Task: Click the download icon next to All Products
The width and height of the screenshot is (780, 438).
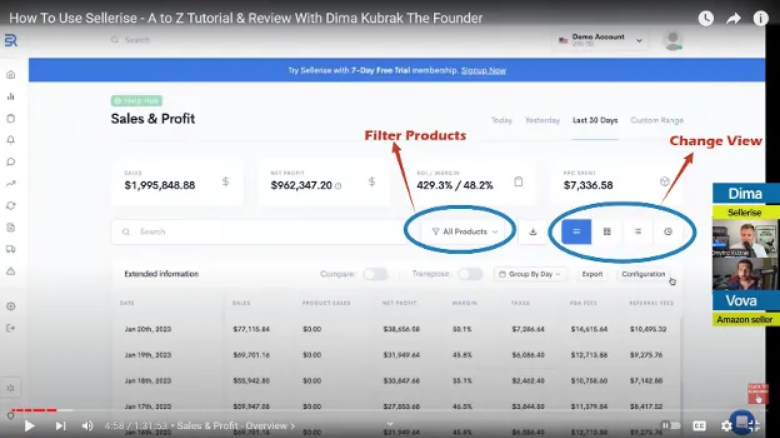Action: pyautogui.click(x=533, y=231)
